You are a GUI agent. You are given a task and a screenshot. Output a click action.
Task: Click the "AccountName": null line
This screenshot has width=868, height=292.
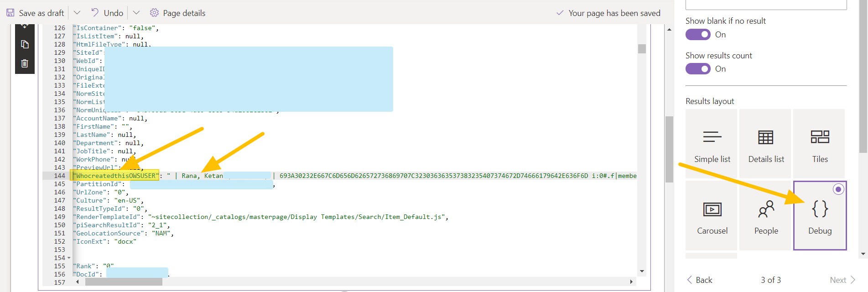click(110, 119)
